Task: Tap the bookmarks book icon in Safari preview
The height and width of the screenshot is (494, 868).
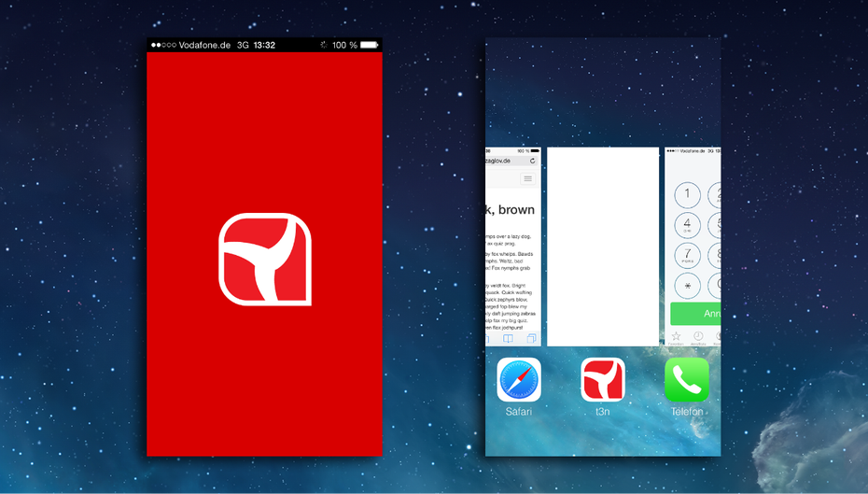Action: click(x=508, y=338)
